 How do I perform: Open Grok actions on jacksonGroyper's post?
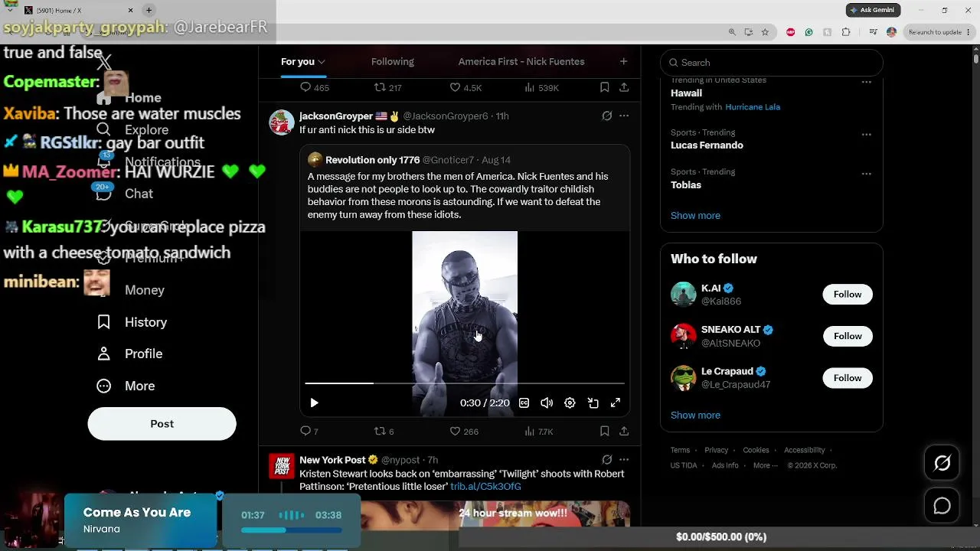[606, 116]
